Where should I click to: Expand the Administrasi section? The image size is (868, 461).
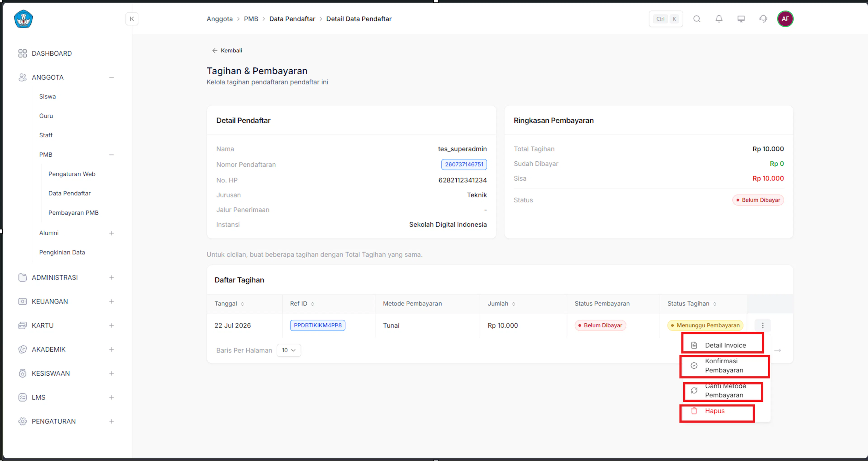pyautogui.click(x=111, y=277)
